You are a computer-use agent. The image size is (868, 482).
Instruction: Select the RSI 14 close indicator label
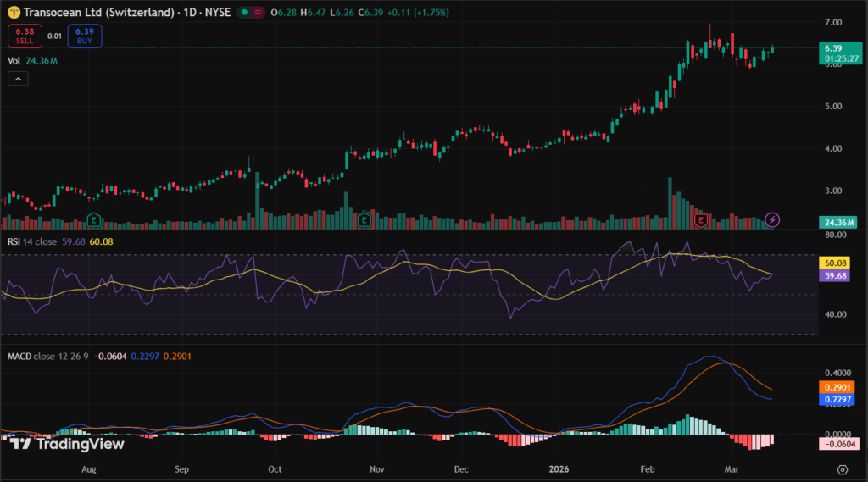coord(33,241)
